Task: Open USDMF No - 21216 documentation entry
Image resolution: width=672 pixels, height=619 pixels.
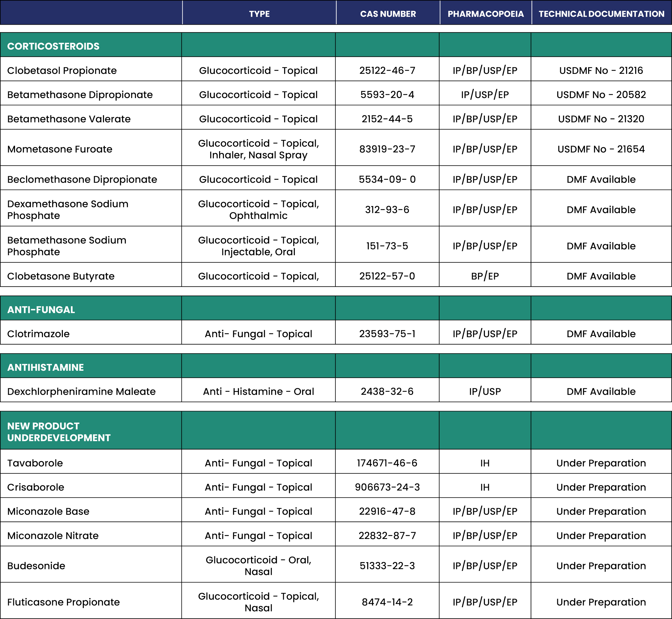Action: coord(601,71)
